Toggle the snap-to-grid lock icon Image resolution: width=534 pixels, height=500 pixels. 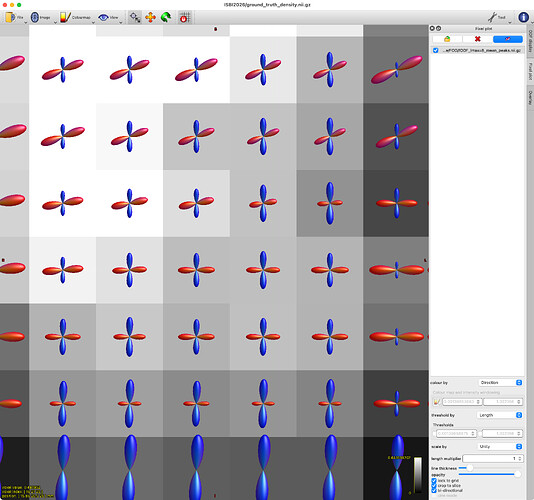pyautogui.click(x=185, y=17)
